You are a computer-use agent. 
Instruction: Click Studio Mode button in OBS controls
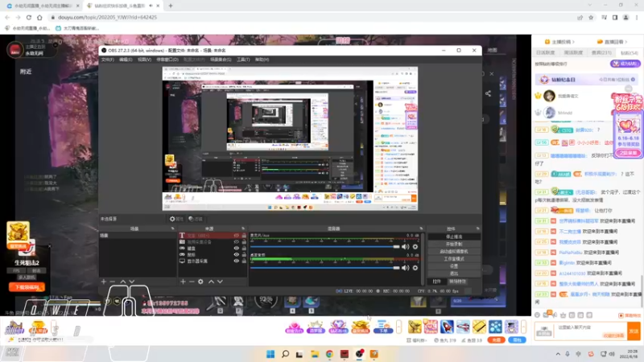(454, 259)
